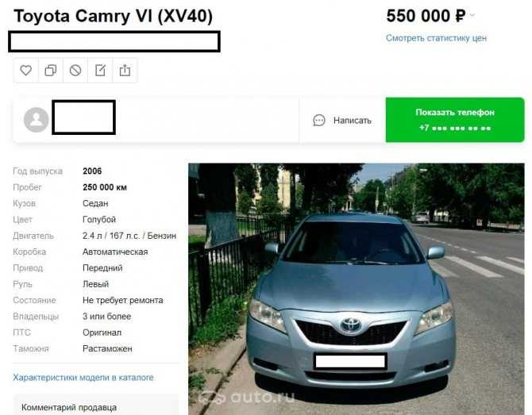Screen dimensions: 532x415
Task: Click the Toyota Camry VI (XV40) title
Action: 114,16
